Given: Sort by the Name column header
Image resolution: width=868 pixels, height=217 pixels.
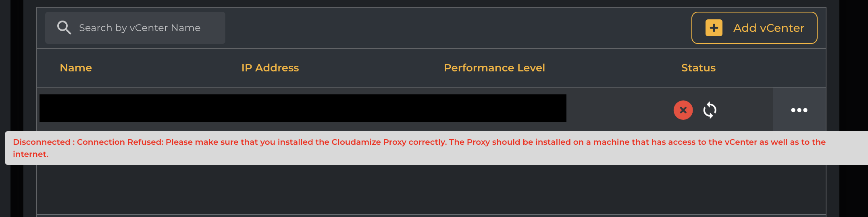Looking at the screenshot, I should coord(76,68).
